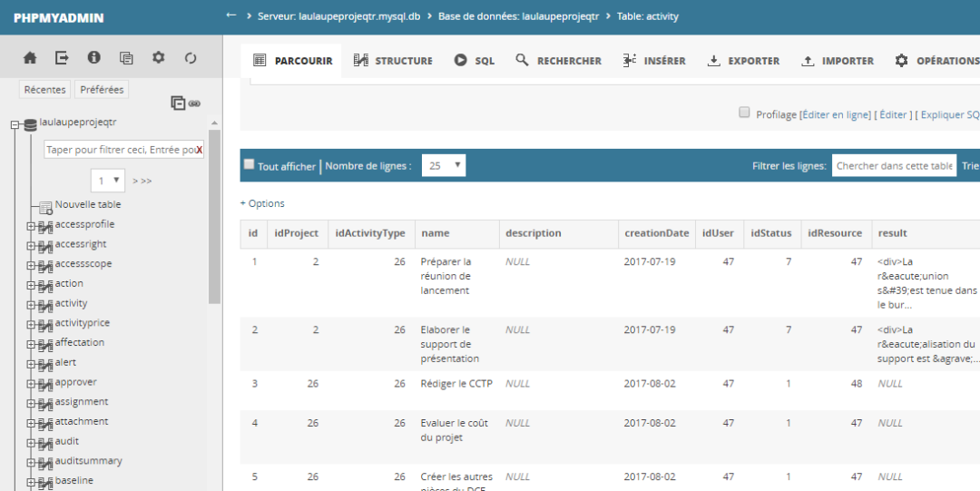
Task: Open the Exporter tab
Action: pos(743,61)
